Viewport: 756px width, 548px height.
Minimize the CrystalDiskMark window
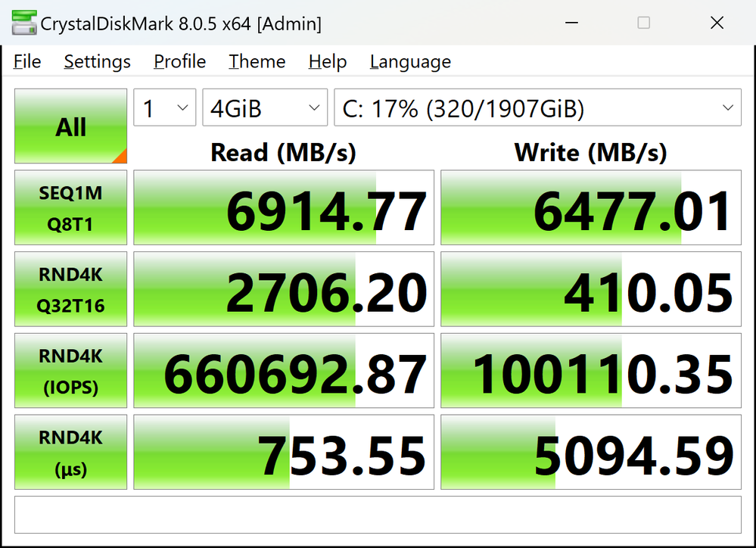tap(571, 23)
